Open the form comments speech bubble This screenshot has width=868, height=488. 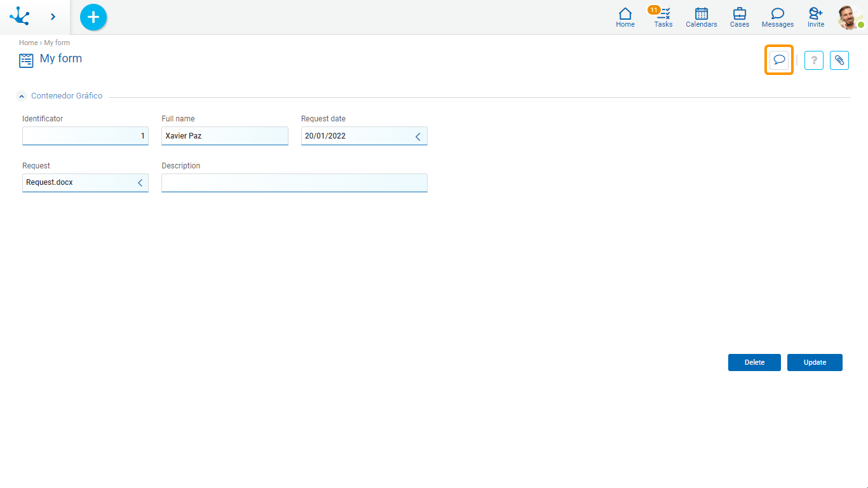click(x=779, y=60)
